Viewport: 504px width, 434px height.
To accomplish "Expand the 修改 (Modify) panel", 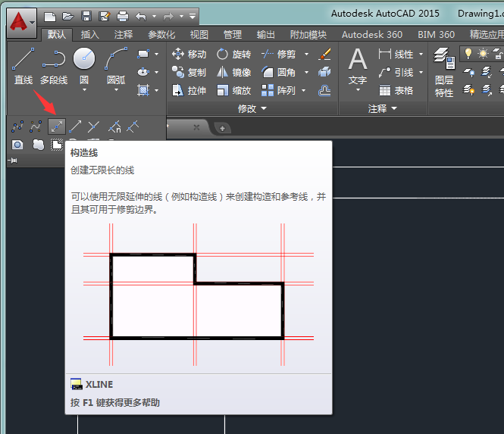I will click(x=252, y=108).
